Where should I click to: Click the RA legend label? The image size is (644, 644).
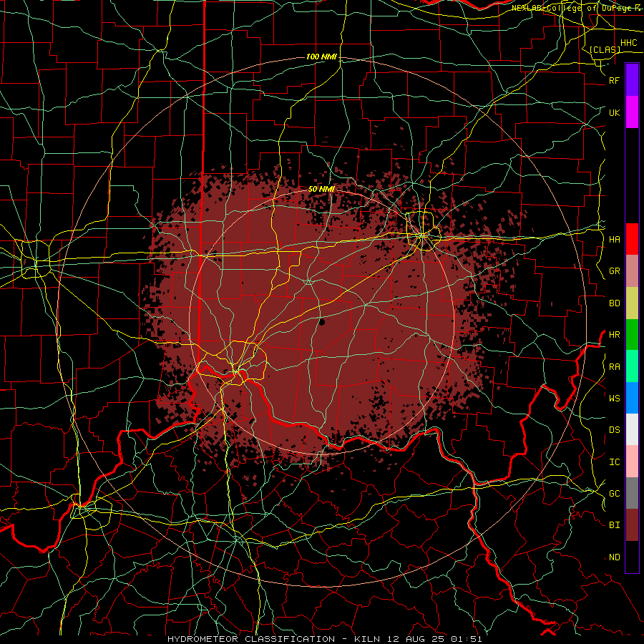[614, 367]
